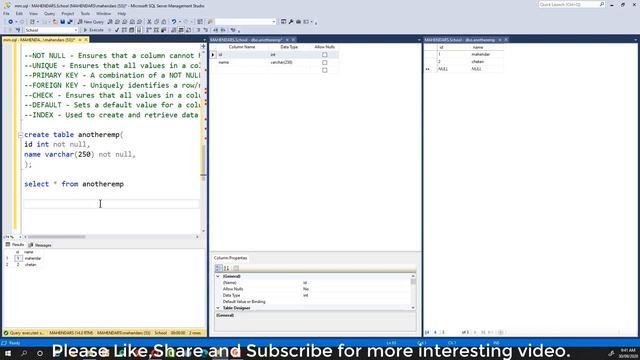This screenshot has height=360, width=640.
Task: Click the taskbar clock
Action: (627, 353)
